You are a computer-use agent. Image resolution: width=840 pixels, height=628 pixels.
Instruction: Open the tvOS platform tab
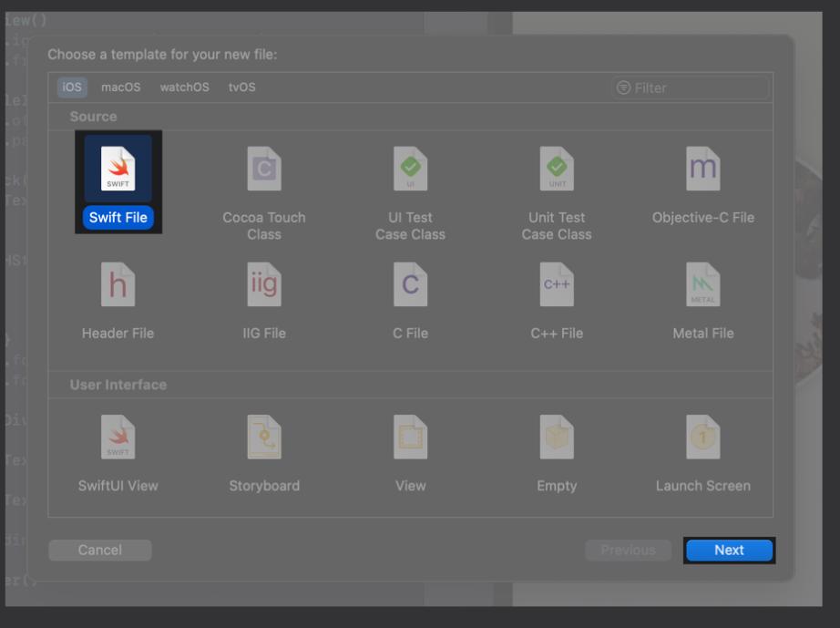tap(242, 87)
